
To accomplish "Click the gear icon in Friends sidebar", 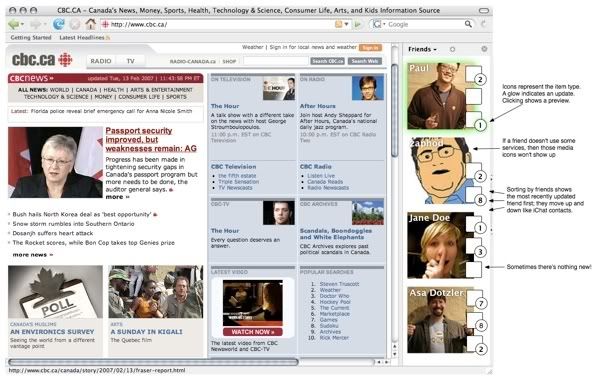I will pyautogui.click(x=484, y=49).
